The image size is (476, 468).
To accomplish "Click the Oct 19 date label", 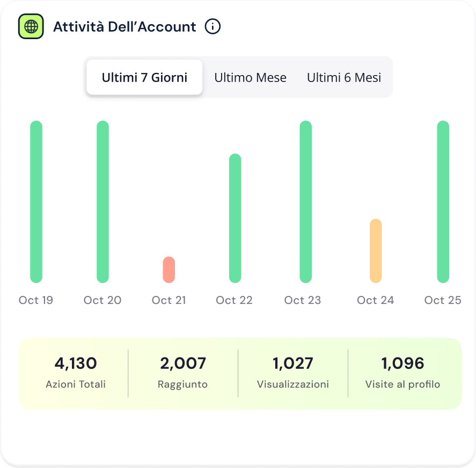I will click(36, 300).
